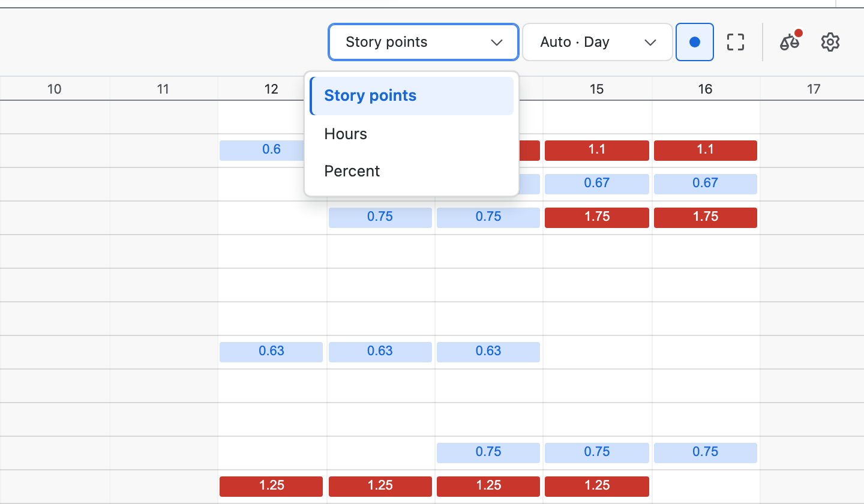The height and width of the screenshot is (504, 864).
Task: Click the 0.75 bar on day 16
Action: pyautogui.click(x=706, y=452)
